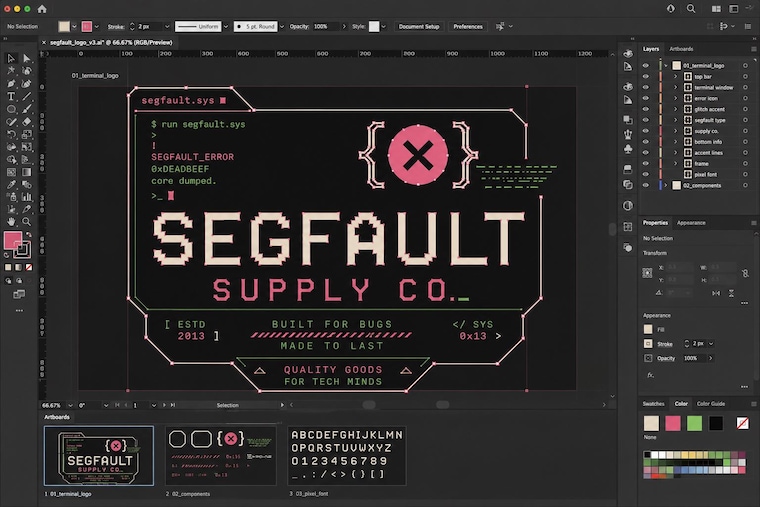Click the Opacity label in control bar
This screenshot has height=507, width=760.
pyautogui.click(x=299, y=27)
